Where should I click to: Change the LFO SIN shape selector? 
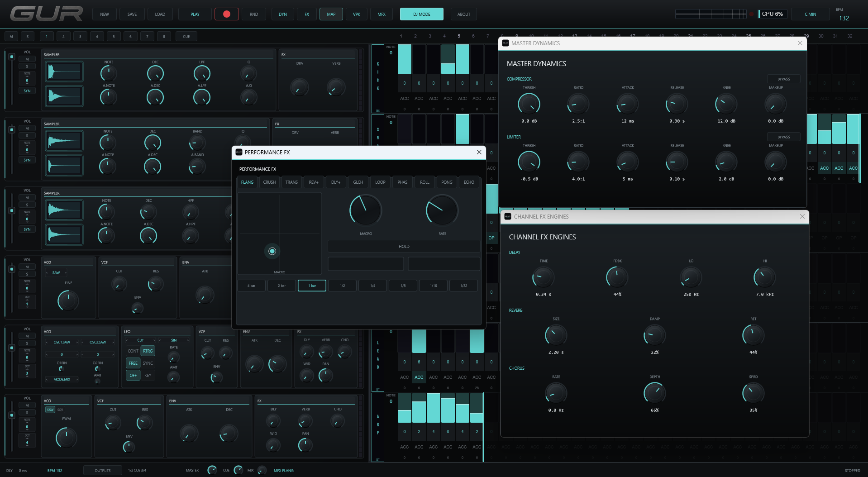click(x=174, y=340)
